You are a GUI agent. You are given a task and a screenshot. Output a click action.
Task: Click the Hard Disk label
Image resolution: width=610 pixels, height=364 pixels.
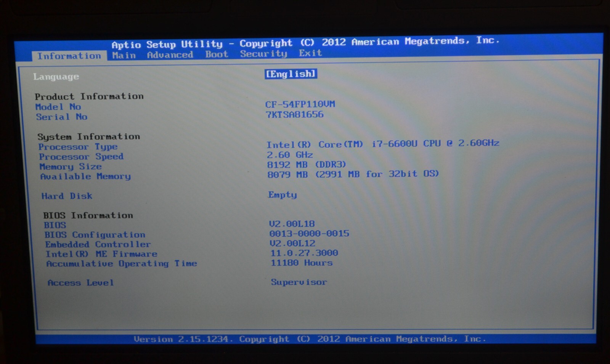point(67,196)
